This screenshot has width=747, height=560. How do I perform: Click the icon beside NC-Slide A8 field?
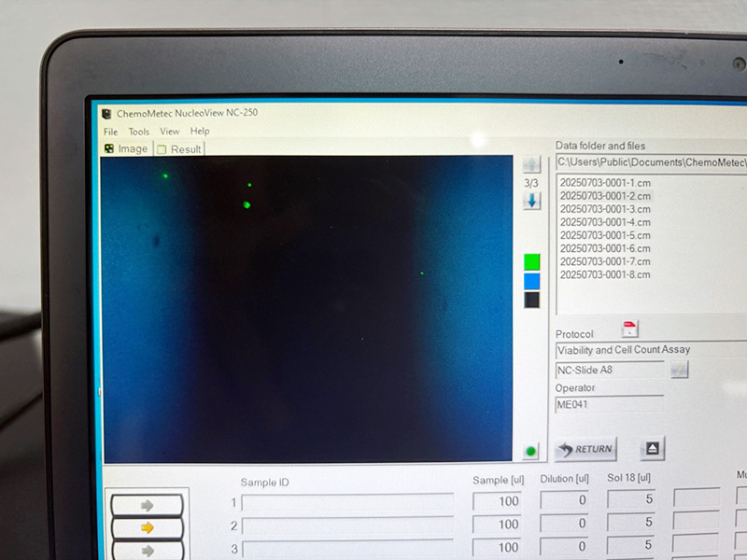(x=679, y=371)
